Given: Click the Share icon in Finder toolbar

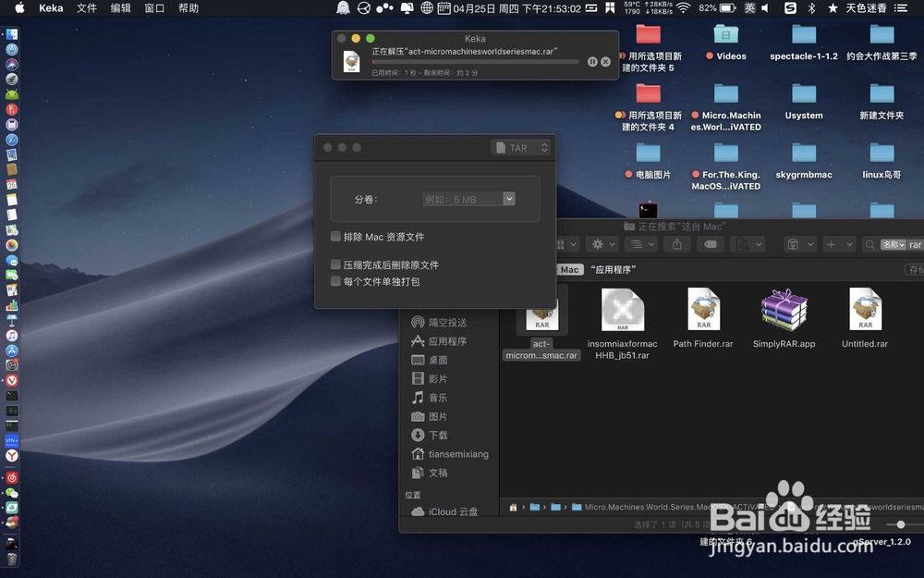Looking at the screenshot, I should [677, 244].
